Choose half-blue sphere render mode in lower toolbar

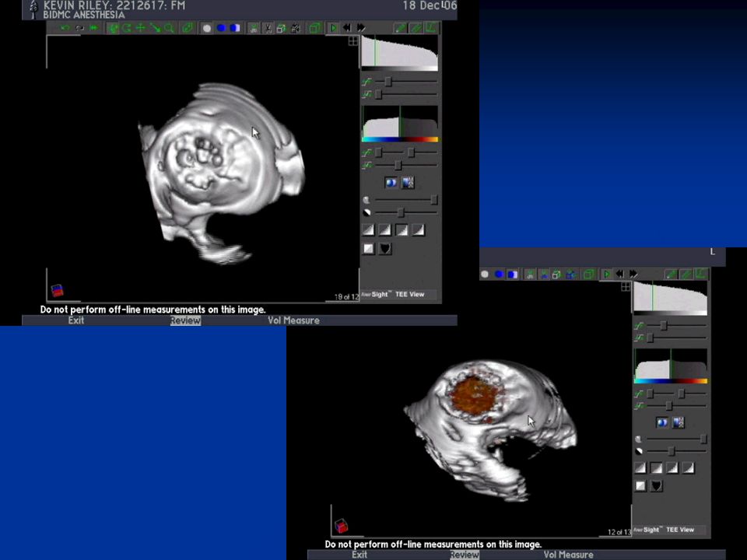click(x=513, y=275)
